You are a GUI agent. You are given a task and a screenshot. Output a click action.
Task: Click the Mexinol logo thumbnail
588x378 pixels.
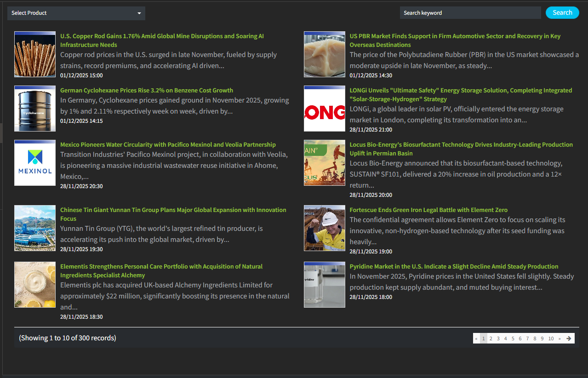[x=35, y=163]
